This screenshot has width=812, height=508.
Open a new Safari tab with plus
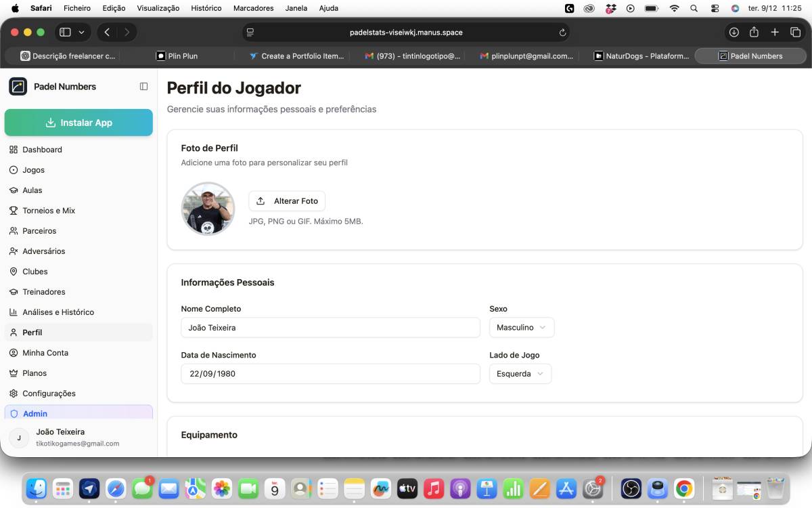[x=775, y=32]
